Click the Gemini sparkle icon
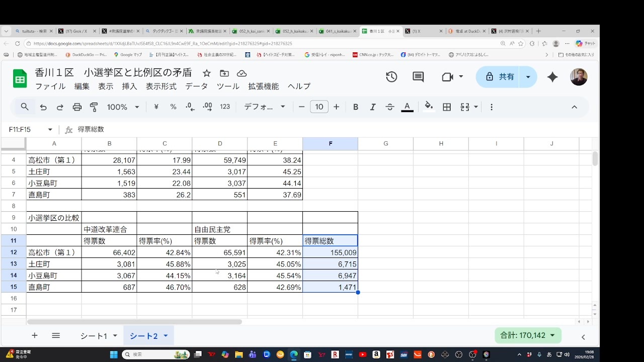644x362 pixels. [x=552, y=77]
